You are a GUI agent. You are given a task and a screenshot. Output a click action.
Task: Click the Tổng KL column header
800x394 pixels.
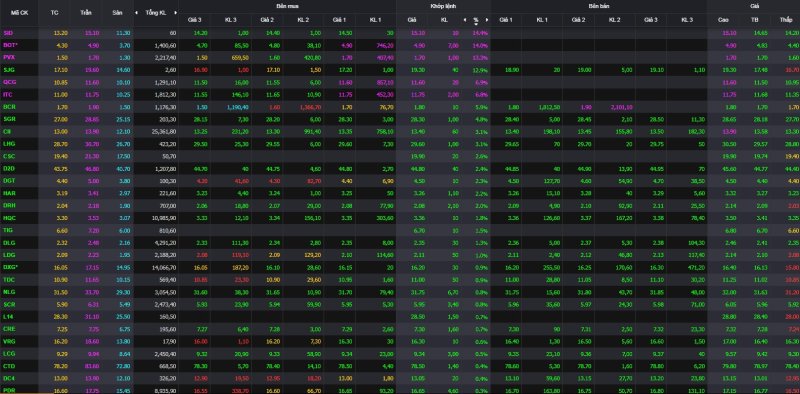click(x=156, y=13)
